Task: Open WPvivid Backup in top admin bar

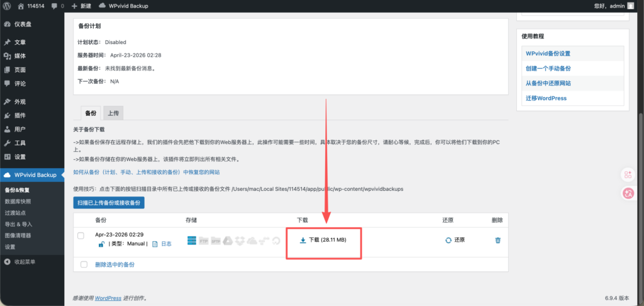Action: point(124,6)
